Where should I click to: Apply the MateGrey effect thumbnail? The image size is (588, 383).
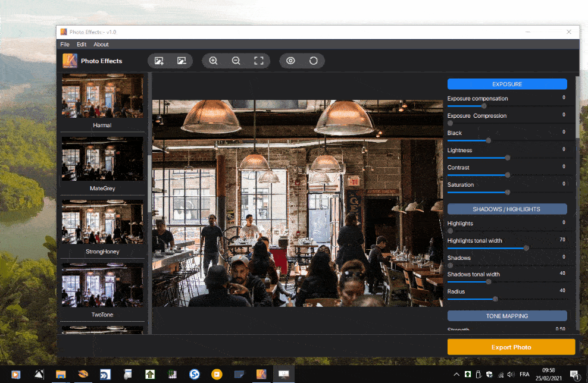click(102, 159)
